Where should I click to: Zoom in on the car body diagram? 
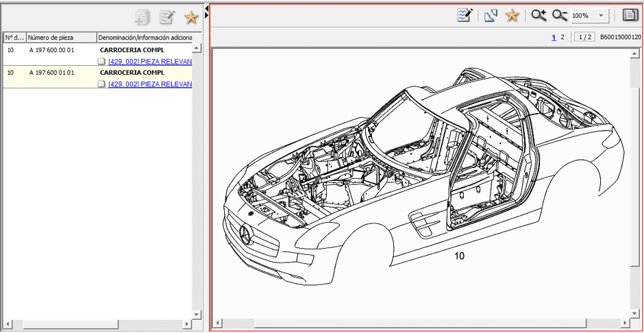point(539,15)
